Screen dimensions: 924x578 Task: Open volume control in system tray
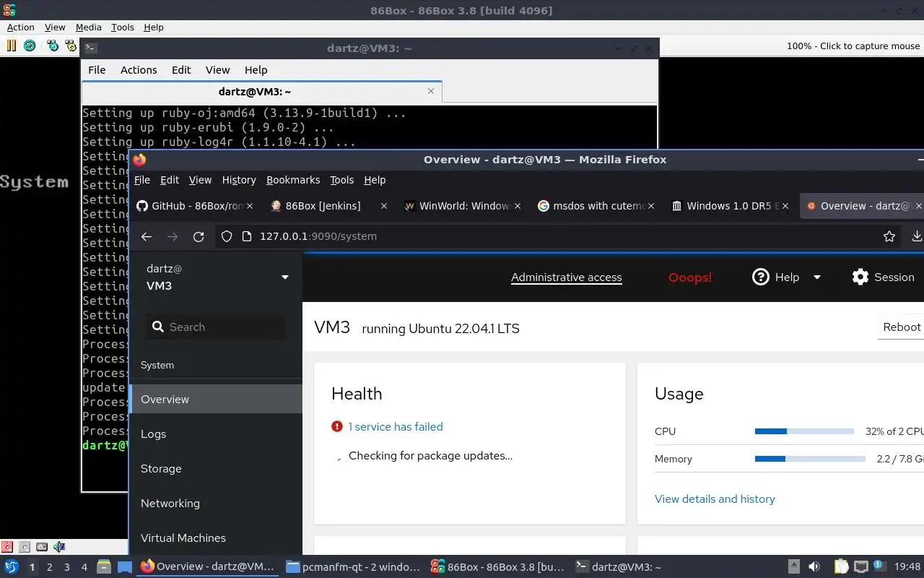(x=814, y=566)
